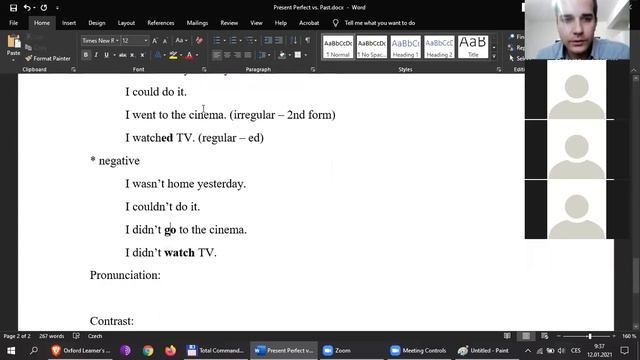Apply red font color
The height and width of the screenshot is (360, 640).
point(189,55)
